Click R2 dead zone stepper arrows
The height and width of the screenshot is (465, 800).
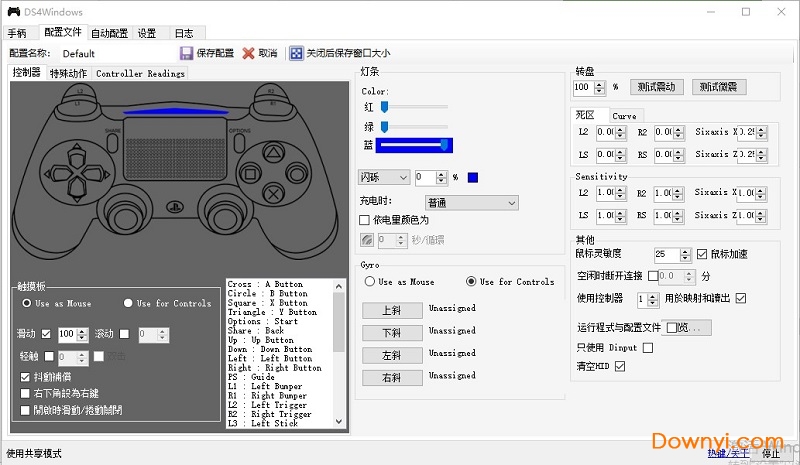click(x=679, y=133)
